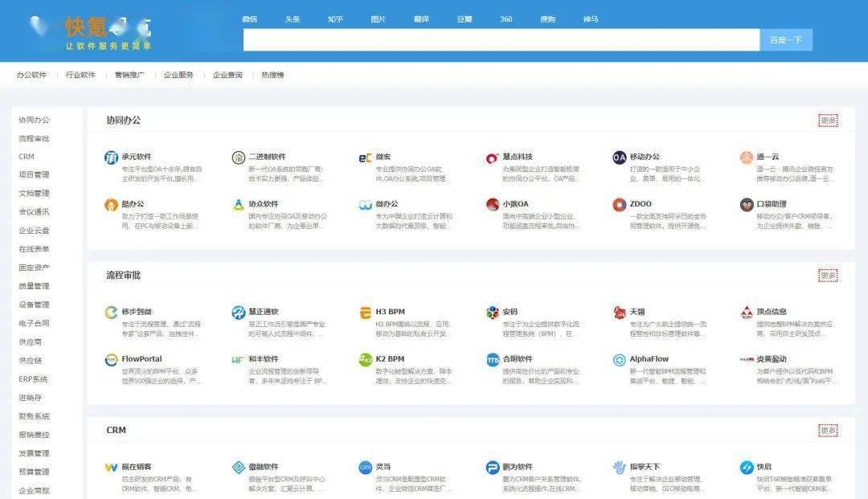Open the 灵当 CRM logo icon
The image size is (868, 499).
tap(366, 468)
